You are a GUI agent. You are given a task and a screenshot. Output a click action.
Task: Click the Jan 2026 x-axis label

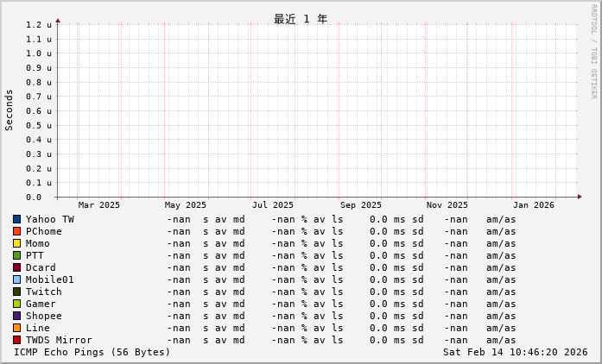534,205
